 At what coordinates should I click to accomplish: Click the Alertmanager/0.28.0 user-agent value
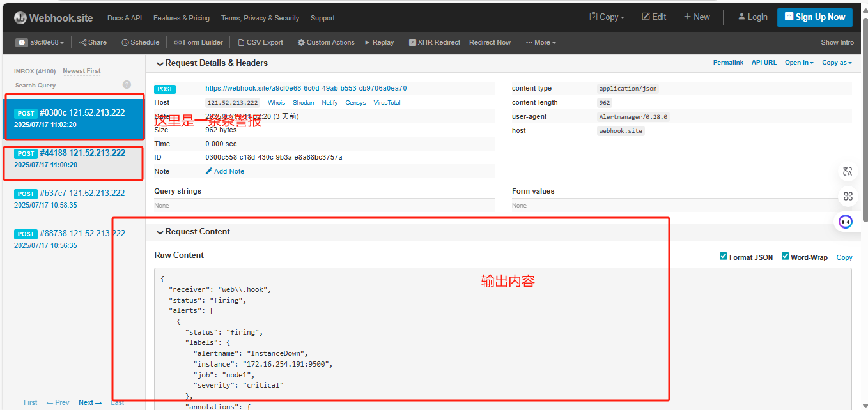pos(633,117)
